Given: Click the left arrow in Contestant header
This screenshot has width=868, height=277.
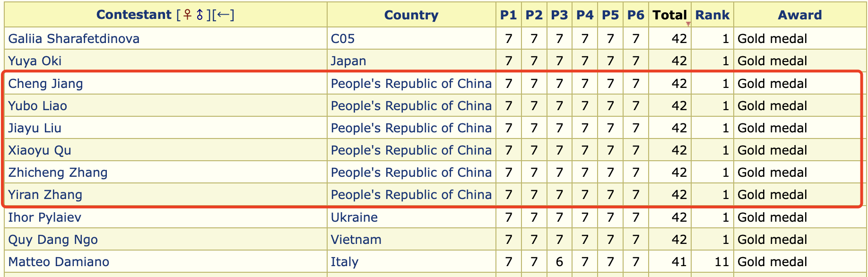Looking at the screenshot, I should (223, 15).
